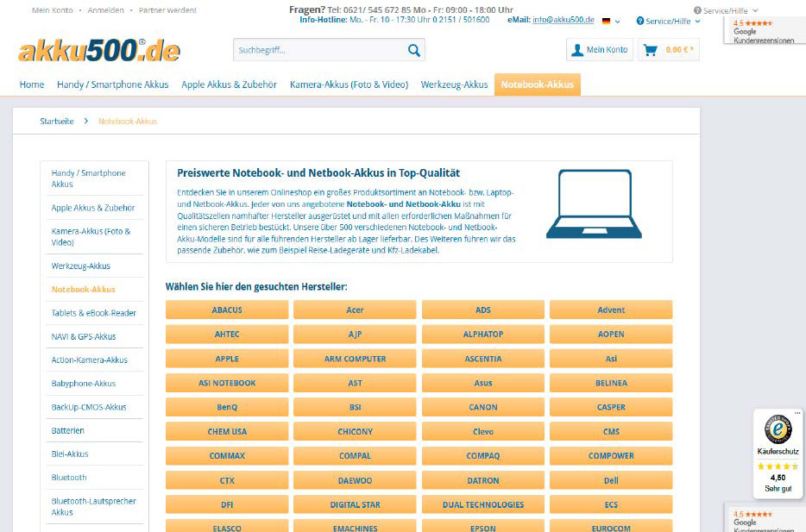Select Action-Kamera-Akkus sidebar category
The width and height of the screenshot is (806, 532).
94,360
